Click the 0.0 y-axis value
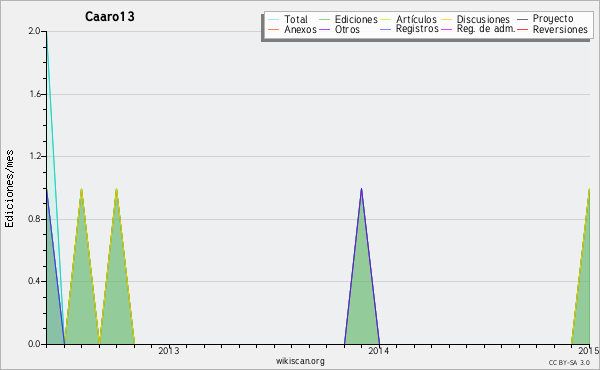The width and height of the screenshot is (600, 370). [x=34, y=344]
